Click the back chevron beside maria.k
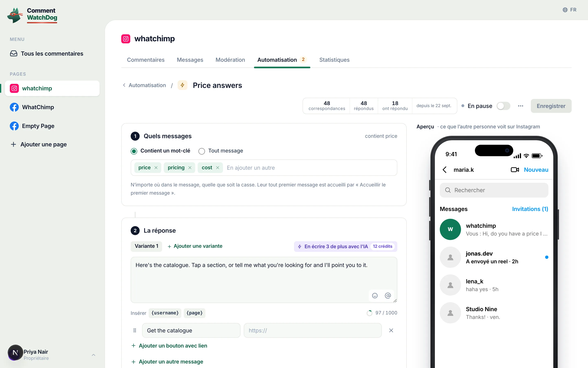This screenshot has height=368, width=588. click(445, 170)
